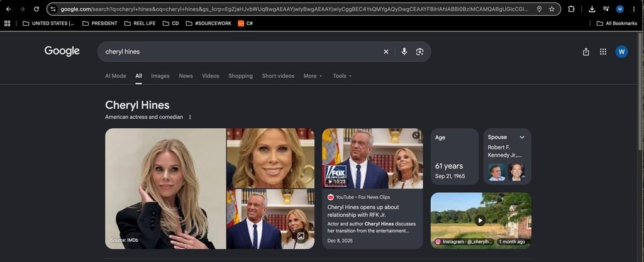The width and height of the screenshot is (644, 262).
Task: Open Chrome extensions puzzle icon
Action: pyautogui.click(x=571, y=9)
